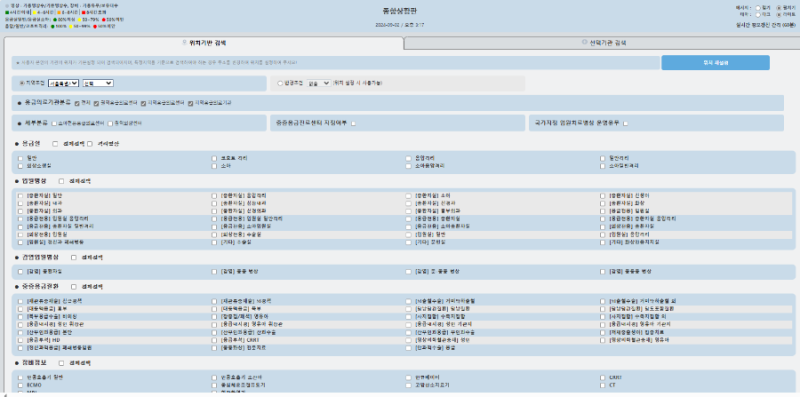Check 응급실 전체선택 checkbox

[55, 144]
